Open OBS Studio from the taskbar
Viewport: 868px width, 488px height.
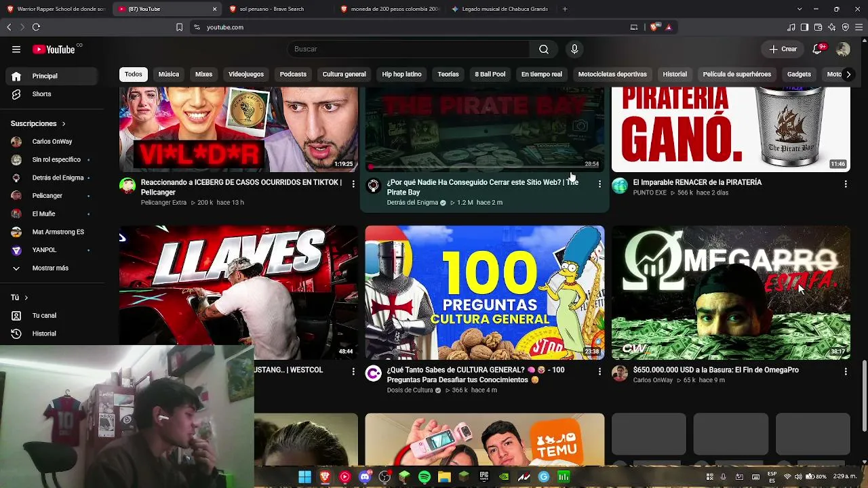[x=384, y=477]
